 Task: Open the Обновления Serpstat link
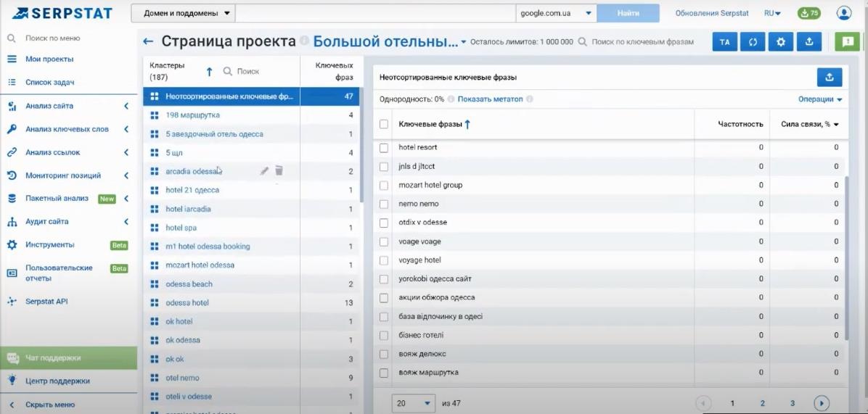point(712,13)
